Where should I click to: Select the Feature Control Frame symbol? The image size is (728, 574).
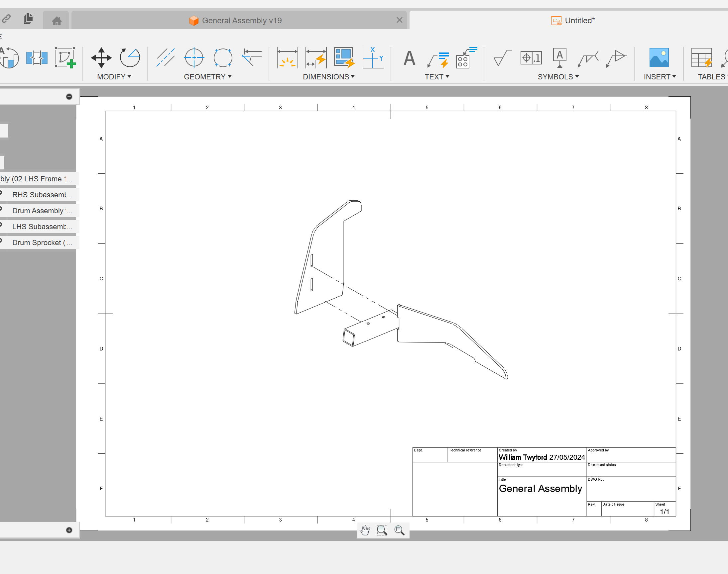point(531,58)
